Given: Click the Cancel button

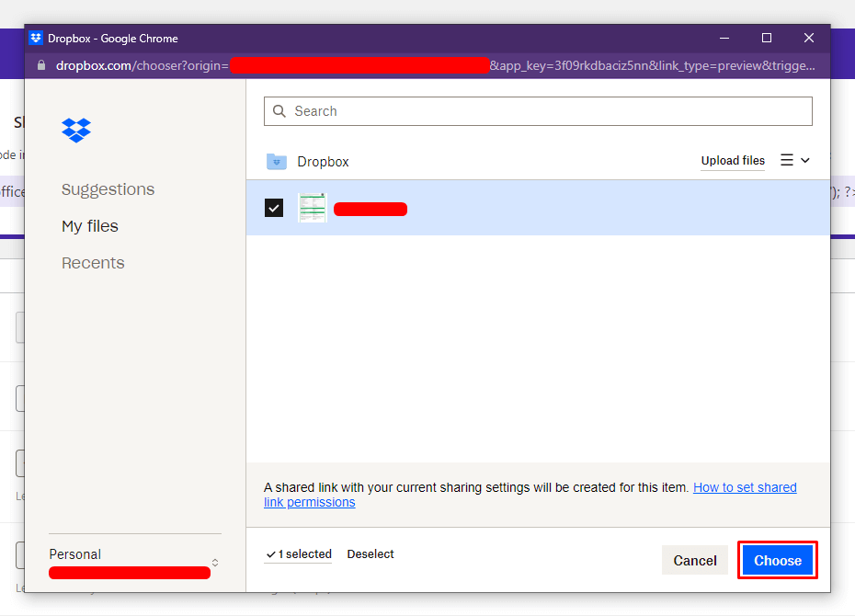Looking at the screenshot, I should click(x=695, y=561).
